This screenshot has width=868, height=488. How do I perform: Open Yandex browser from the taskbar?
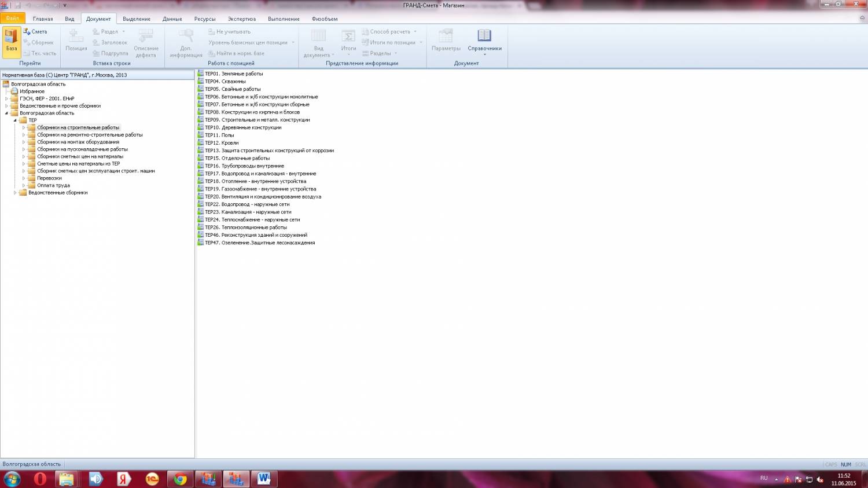124,479
